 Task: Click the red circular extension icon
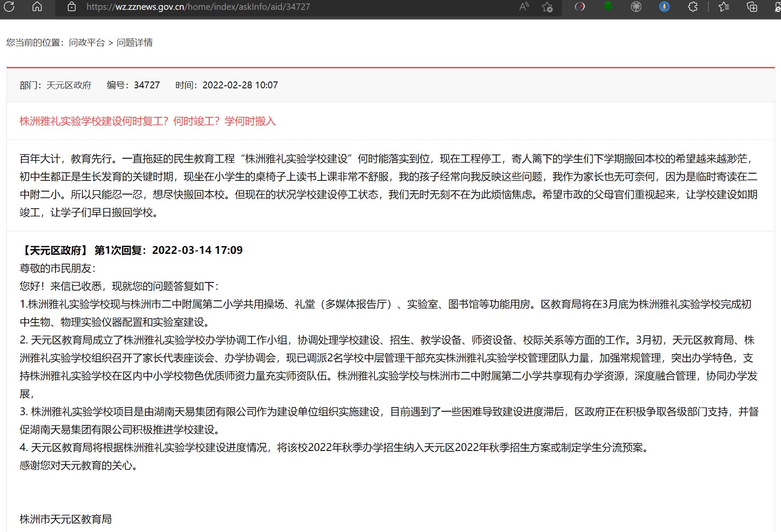pyautogui.click(x=579, y=7)
